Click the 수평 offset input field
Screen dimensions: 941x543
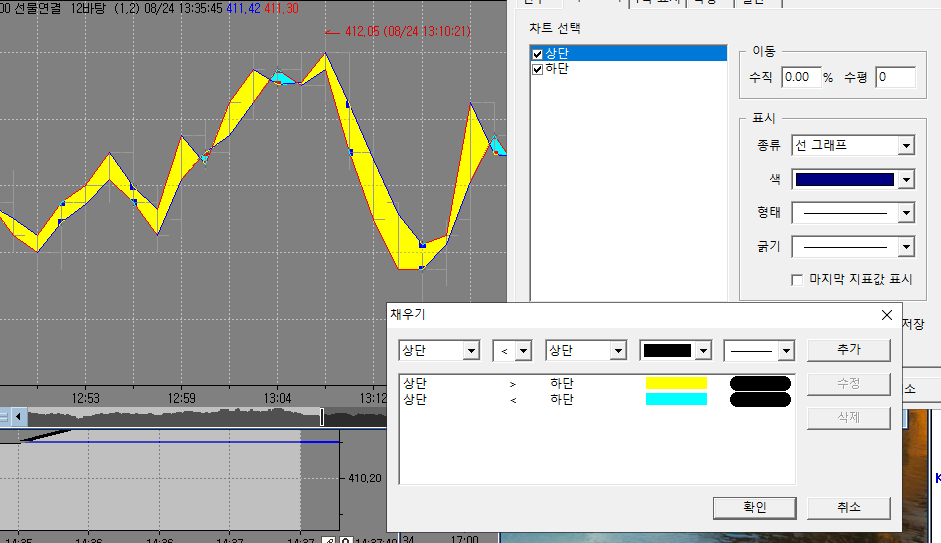[895, 77]
